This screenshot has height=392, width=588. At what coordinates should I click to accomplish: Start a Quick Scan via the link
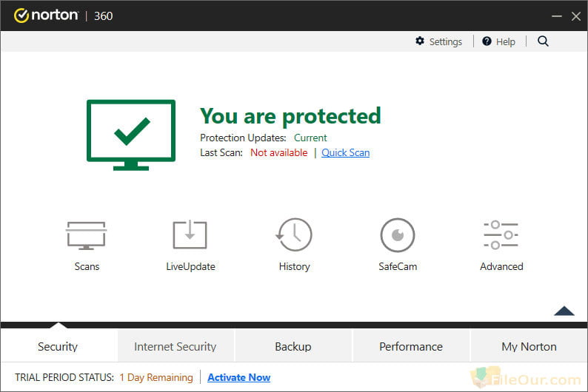click(345, 153)
